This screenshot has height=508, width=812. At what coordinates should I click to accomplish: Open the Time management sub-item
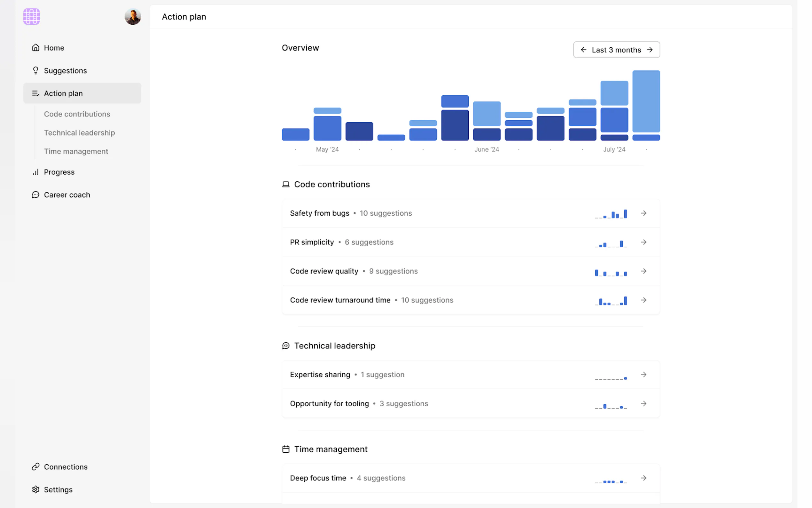(76, 152)
